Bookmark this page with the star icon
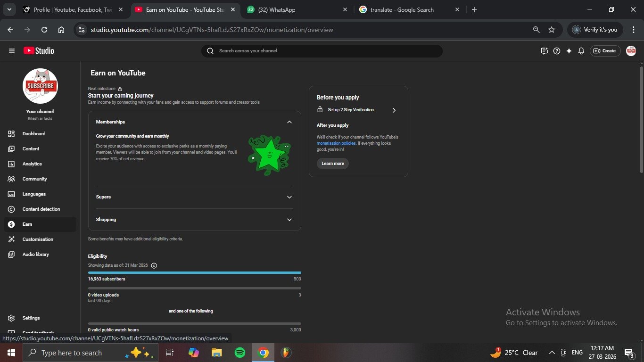The height and width of the screenshot is (362, 644). tap(552, 30)
